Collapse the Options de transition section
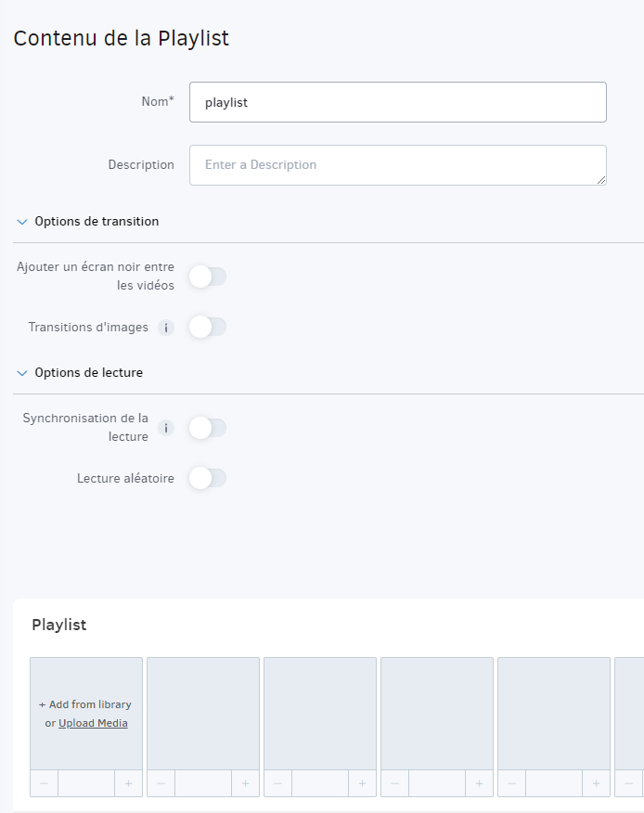The image size is (644, 813). (x=21, y=222)
